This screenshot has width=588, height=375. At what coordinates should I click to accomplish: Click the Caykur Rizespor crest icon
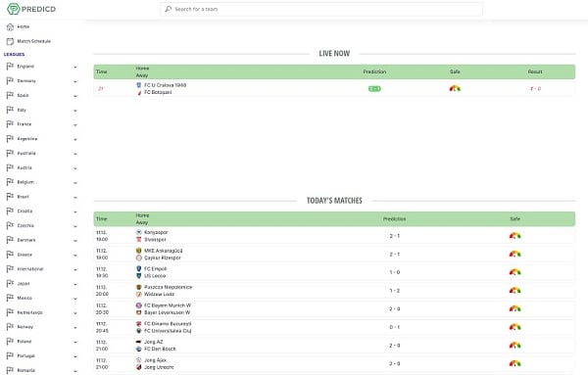point(139,258)
